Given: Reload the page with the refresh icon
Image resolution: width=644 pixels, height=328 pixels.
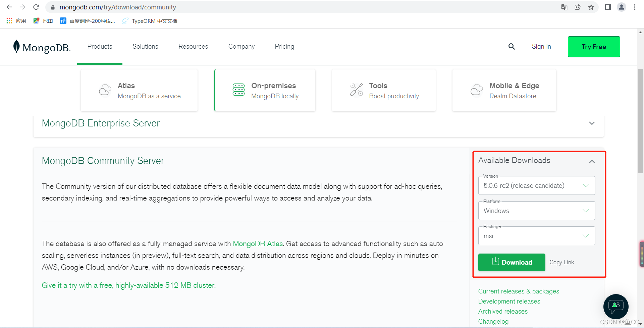Looking at the screenshot, I should pyautogui.click(x=36, y=7).
